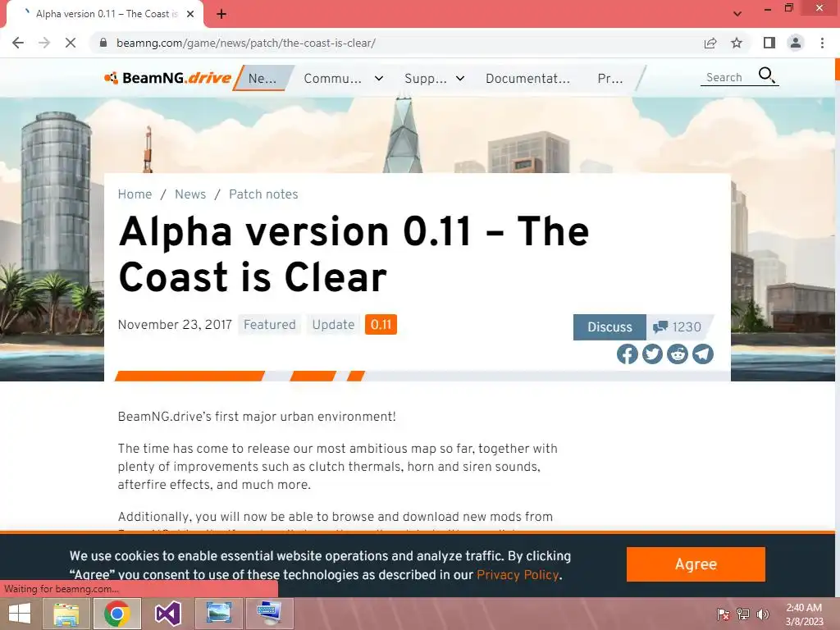Click into the site Search field
The image size is (840, 630).
click(727, 77)
